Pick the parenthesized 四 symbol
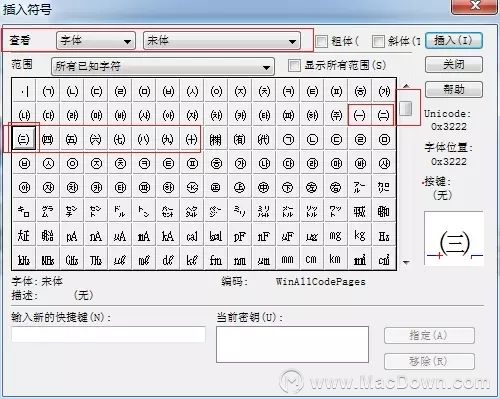The height and width of the screenshot is (399, 500). pos(48,139)
